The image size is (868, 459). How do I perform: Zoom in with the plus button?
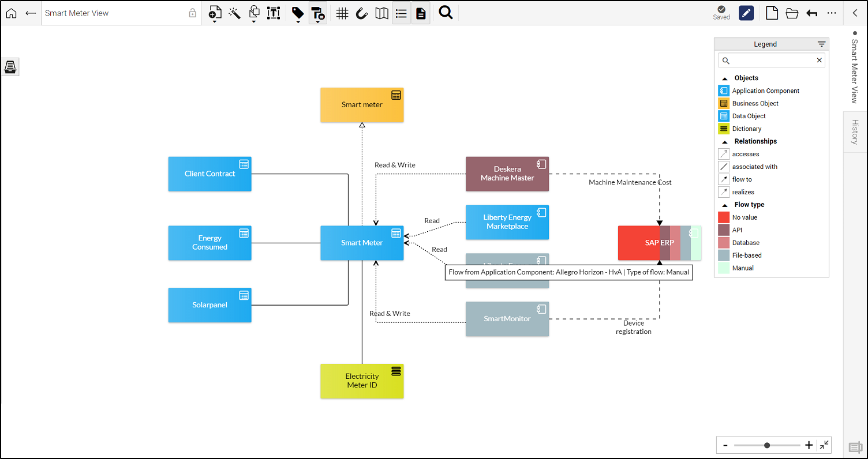[809, 445]
